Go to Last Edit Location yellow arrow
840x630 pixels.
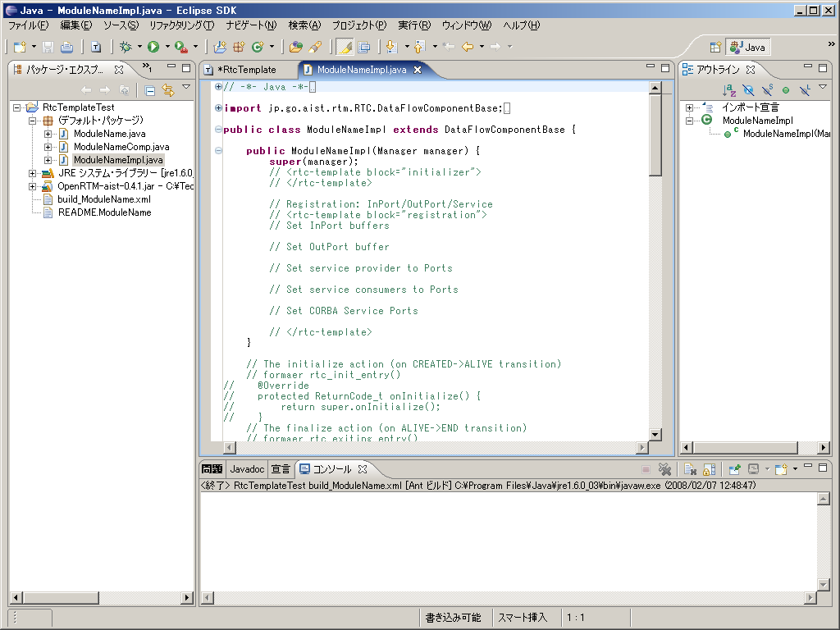tap(468, 47)
